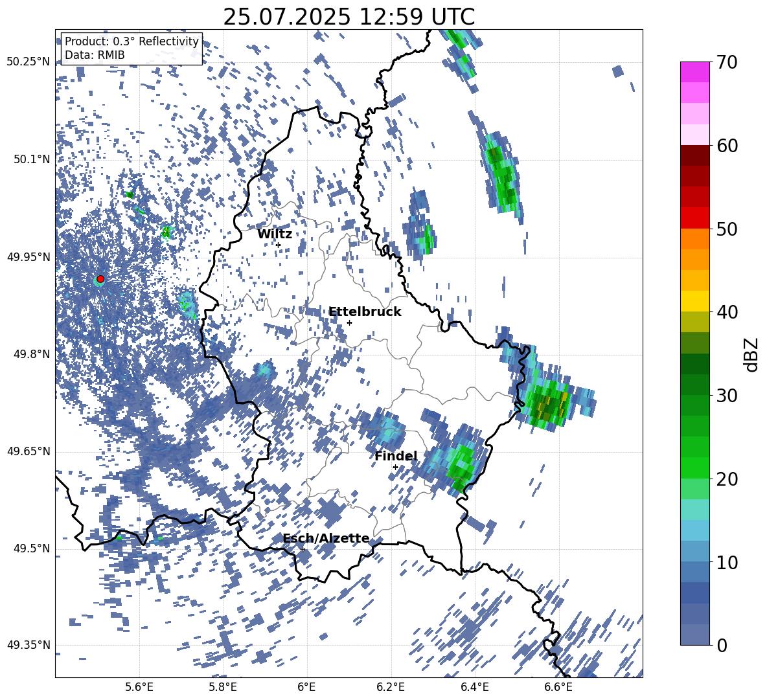
Task: Click the 49.95°N latitude label
Action: click(x=29, y=257)
